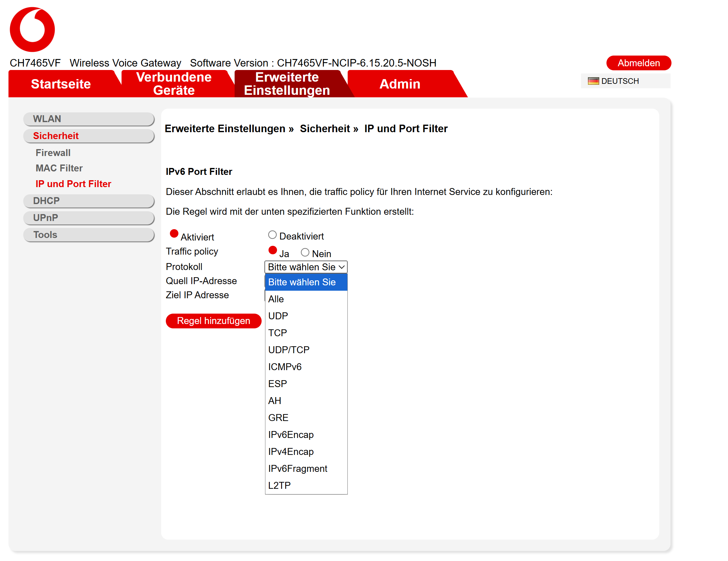Switch to Verbundene Geräte tab

(174, 84)
